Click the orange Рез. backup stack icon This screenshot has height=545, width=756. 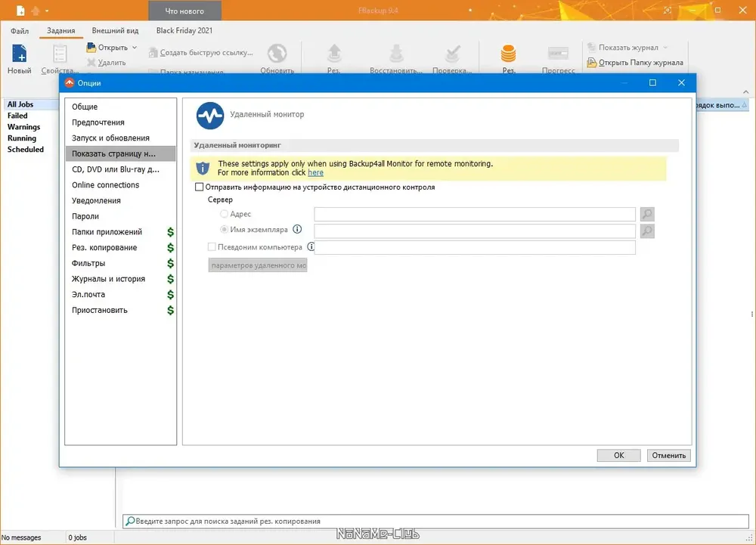point(508,53)
